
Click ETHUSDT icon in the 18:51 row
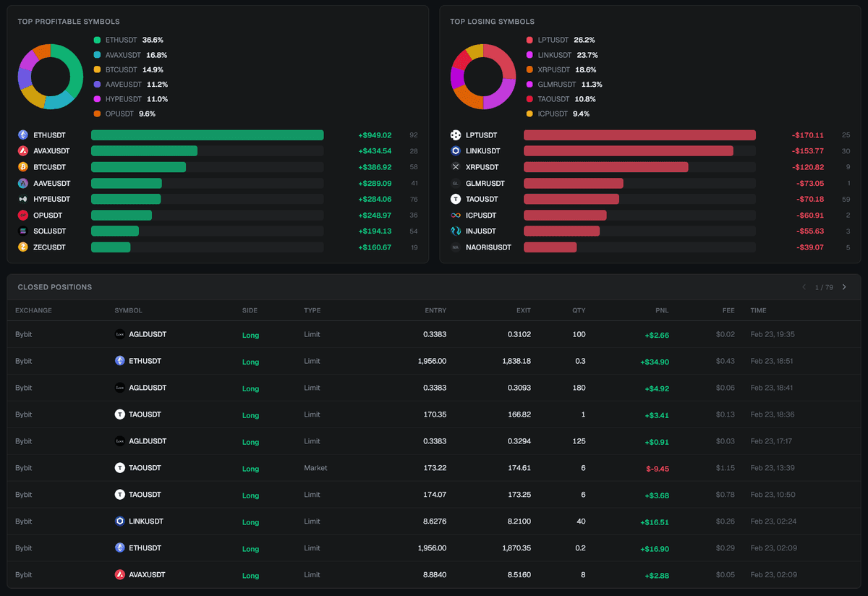[x=120, y=361]
